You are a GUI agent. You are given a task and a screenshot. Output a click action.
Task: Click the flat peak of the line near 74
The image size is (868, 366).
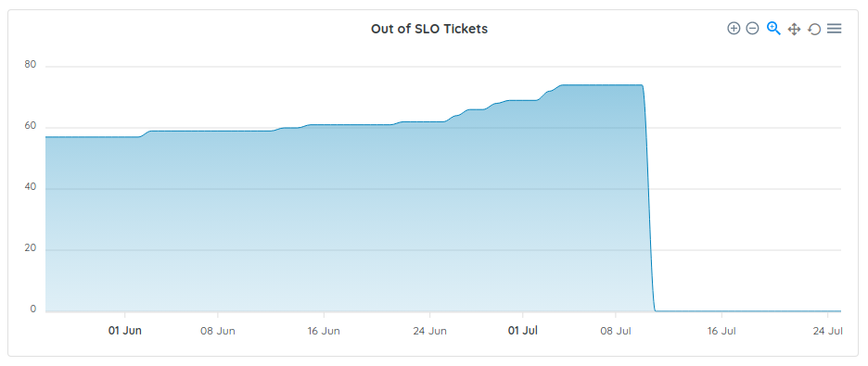point(602,85)
